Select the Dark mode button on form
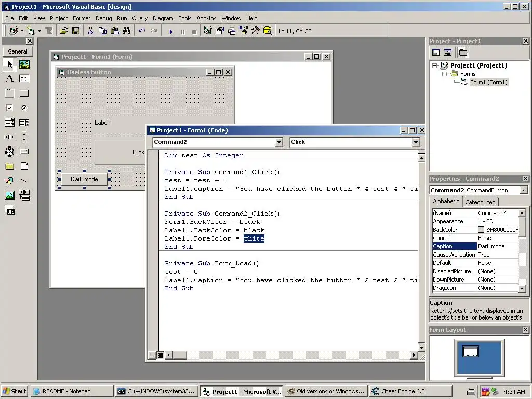 click(84, 179)
